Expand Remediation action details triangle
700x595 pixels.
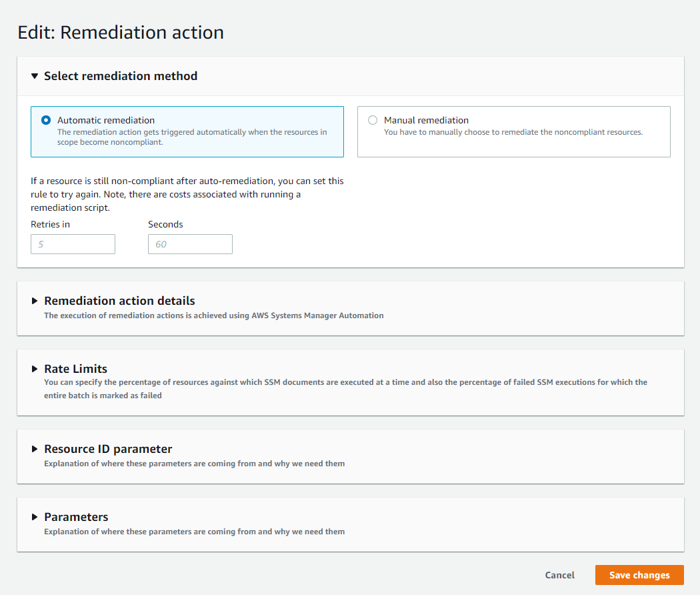35,301
